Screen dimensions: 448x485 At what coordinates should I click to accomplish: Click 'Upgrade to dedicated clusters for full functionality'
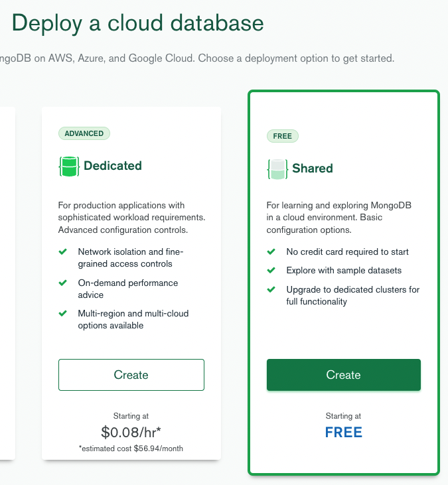[x=352, y=295]
